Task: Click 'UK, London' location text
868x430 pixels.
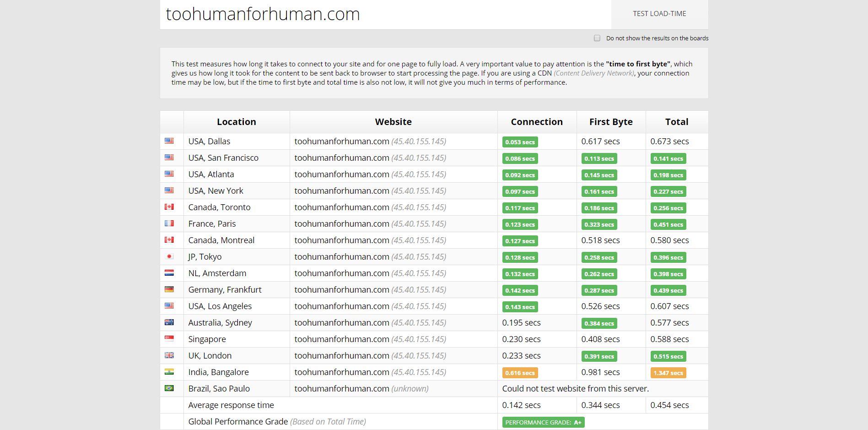Action: 210,356
